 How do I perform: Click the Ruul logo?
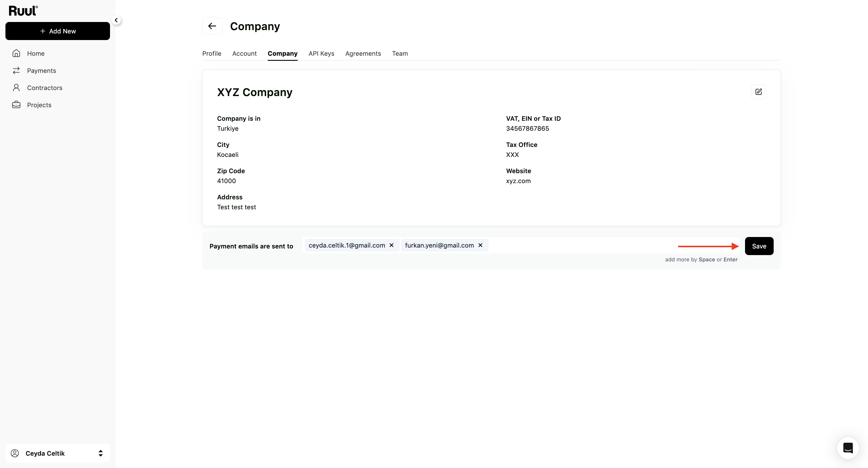23,11
